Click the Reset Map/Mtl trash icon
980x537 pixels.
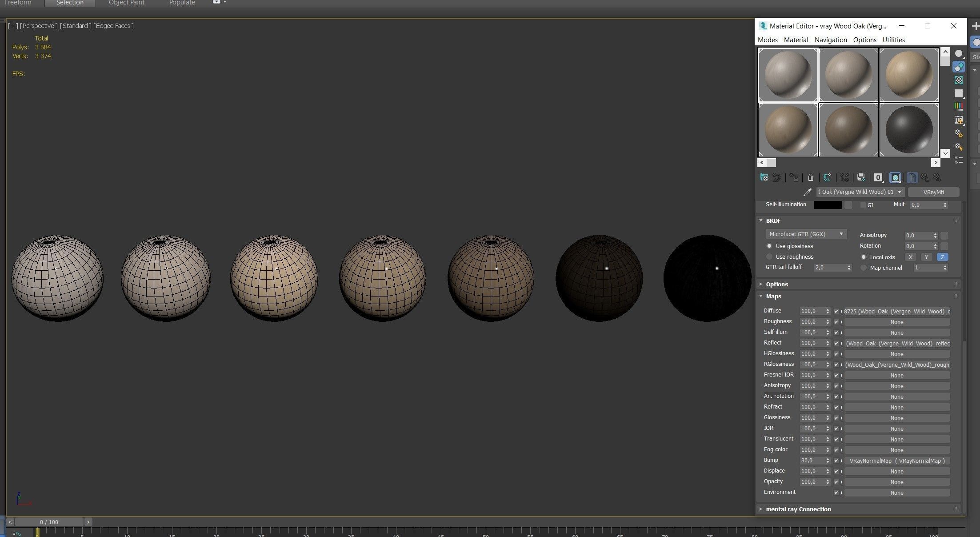(x=810, y=178)
